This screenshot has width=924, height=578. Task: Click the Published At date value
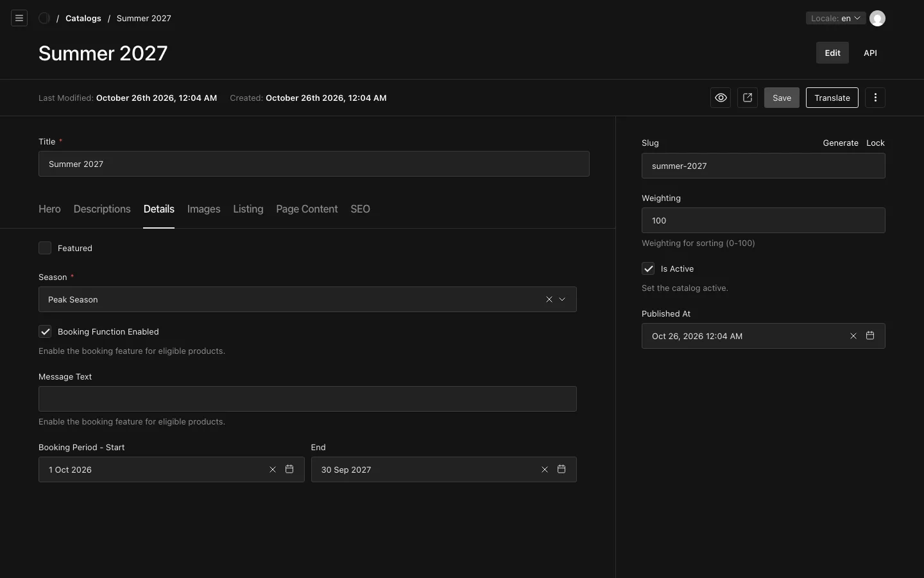697,336
